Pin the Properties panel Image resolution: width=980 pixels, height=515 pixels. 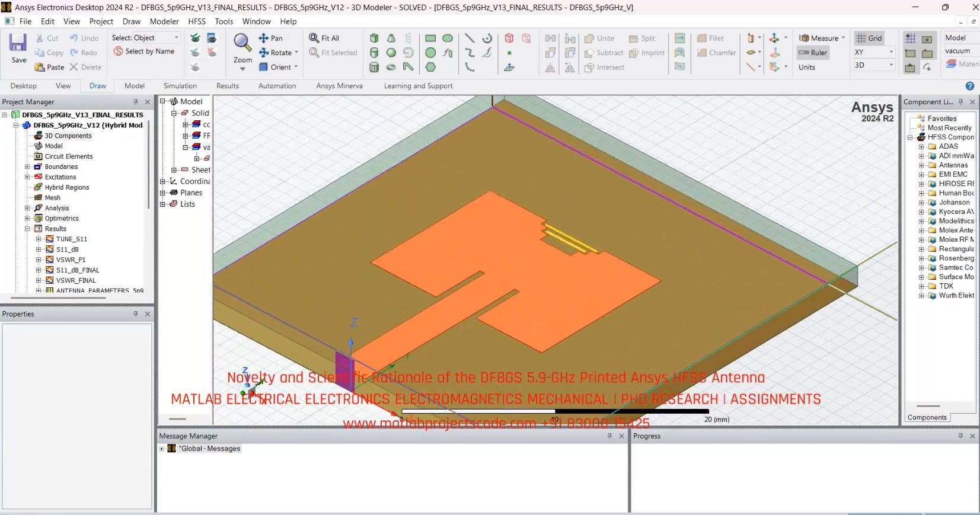click(x=136, y=314)
